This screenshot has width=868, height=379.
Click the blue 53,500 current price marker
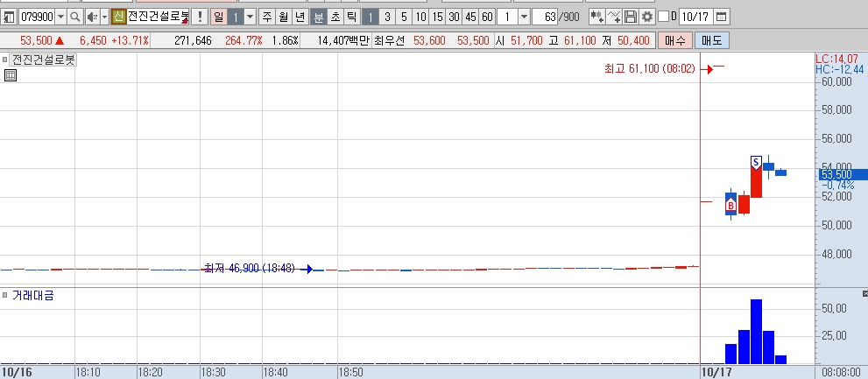tap(843, 175)
